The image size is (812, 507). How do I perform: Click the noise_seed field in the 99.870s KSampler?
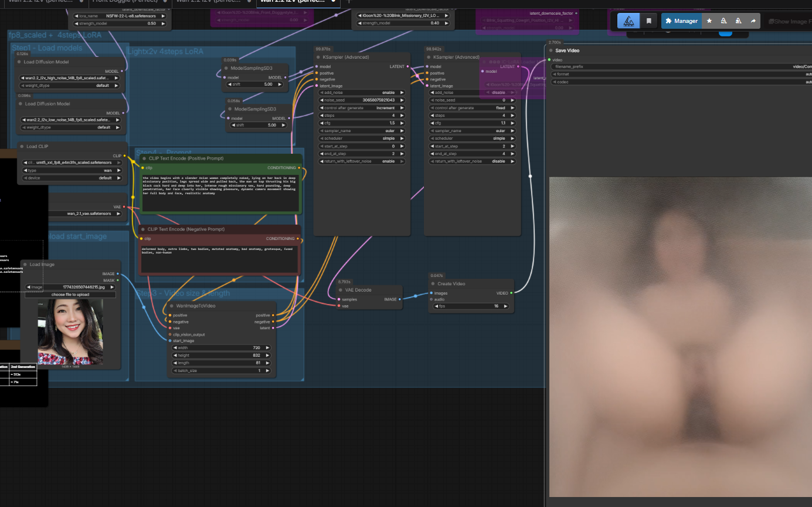click(x=362, y=100)
